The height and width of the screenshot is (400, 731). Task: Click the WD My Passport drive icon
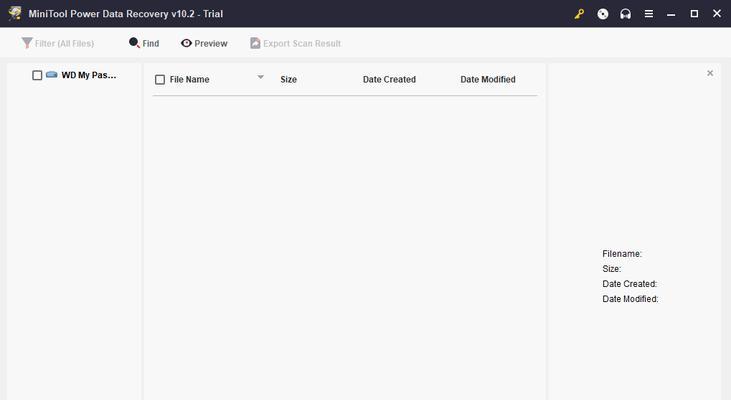coord(51,75)
